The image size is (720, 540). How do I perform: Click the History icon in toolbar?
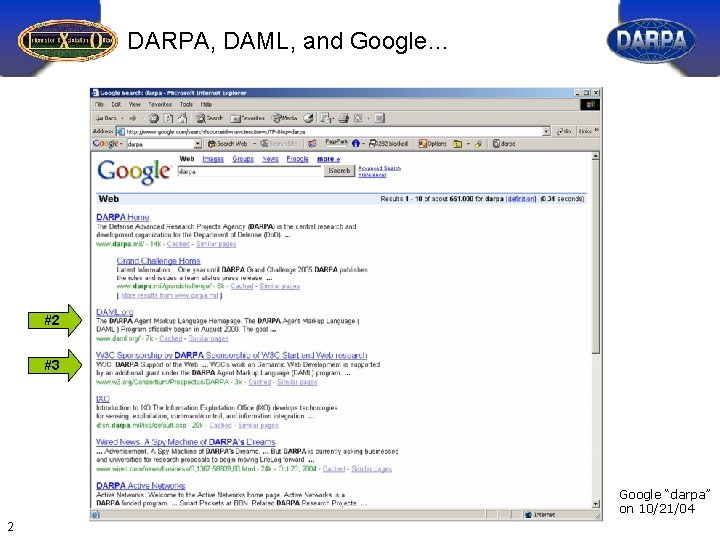[x=309, y=118]
